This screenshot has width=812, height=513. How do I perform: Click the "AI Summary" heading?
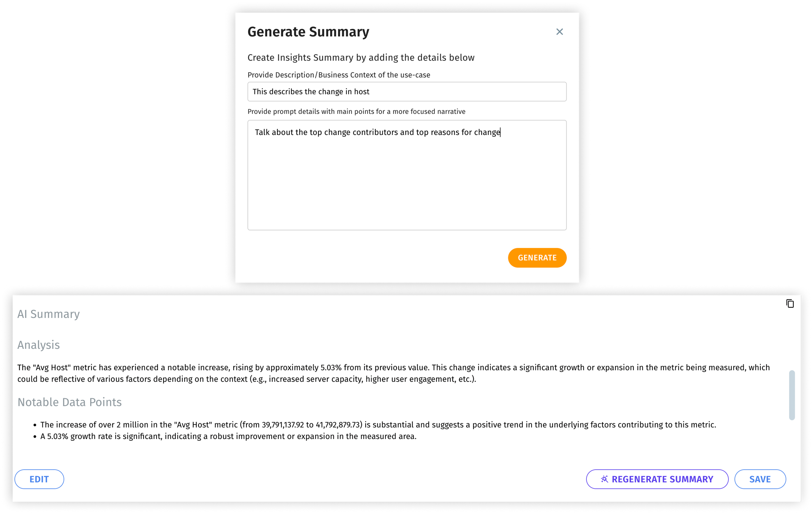pos(49,314)
